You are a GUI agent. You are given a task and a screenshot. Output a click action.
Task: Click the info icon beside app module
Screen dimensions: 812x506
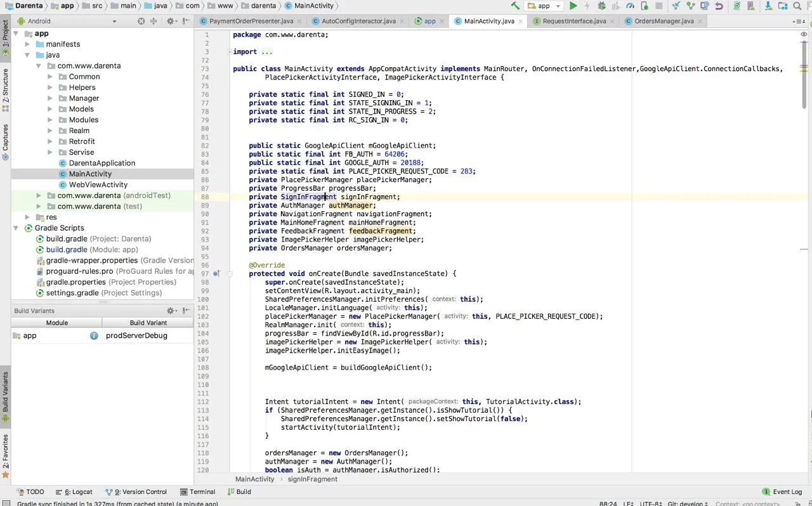coord(94,335)
